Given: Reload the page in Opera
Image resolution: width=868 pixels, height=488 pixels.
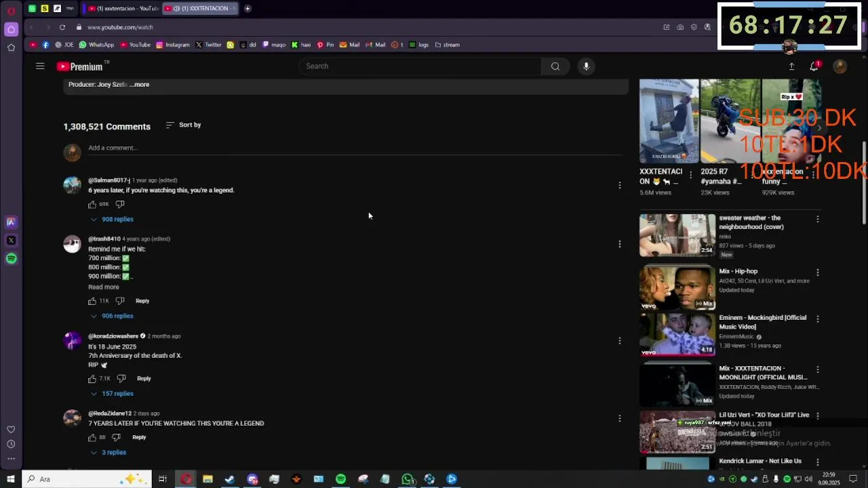Looking at the screenshot, I should coord(62,27).
